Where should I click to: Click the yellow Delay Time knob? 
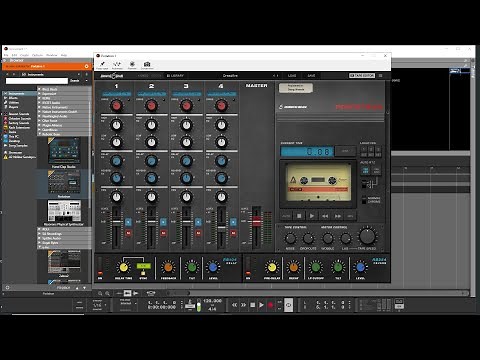123,267
